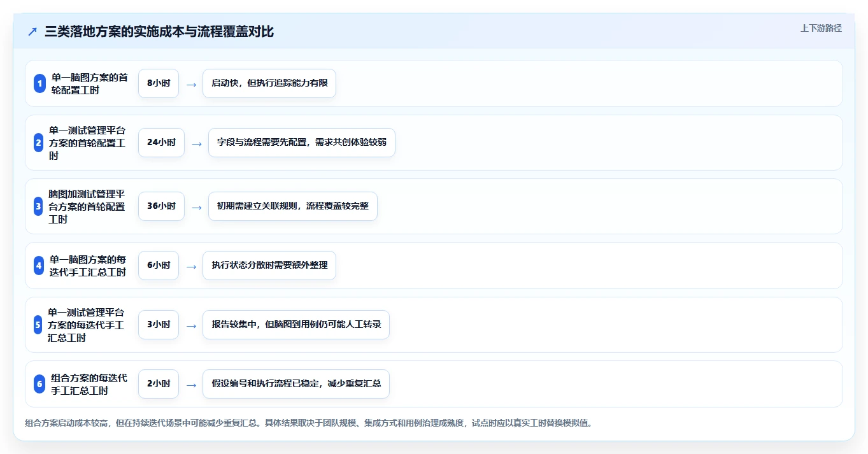Image resolution: width=868 pixels, height=454 pixels.
Task: Select the blue number 4 badge
Action: [39, 266]
